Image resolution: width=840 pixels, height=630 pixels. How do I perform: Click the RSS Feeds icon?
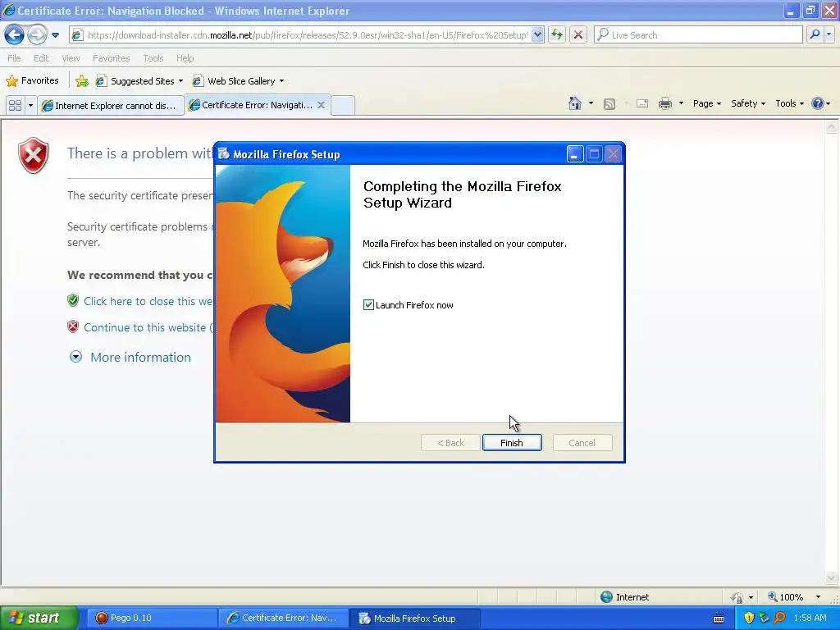609,104
